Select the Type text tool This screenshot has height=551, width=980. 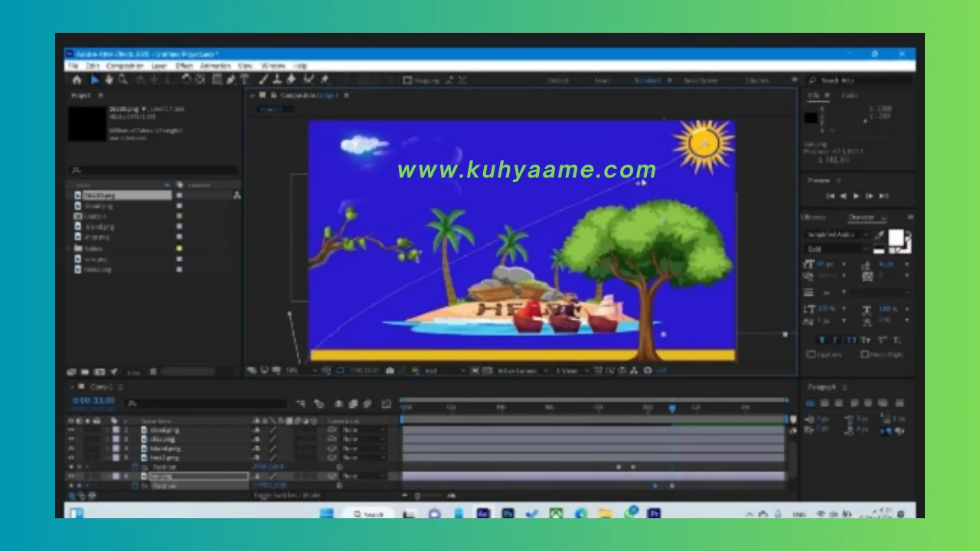[x=244, y=80]
